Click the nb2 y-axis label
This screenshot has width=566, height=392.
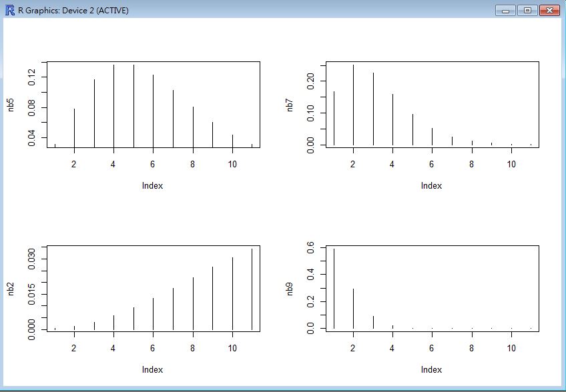11,288
